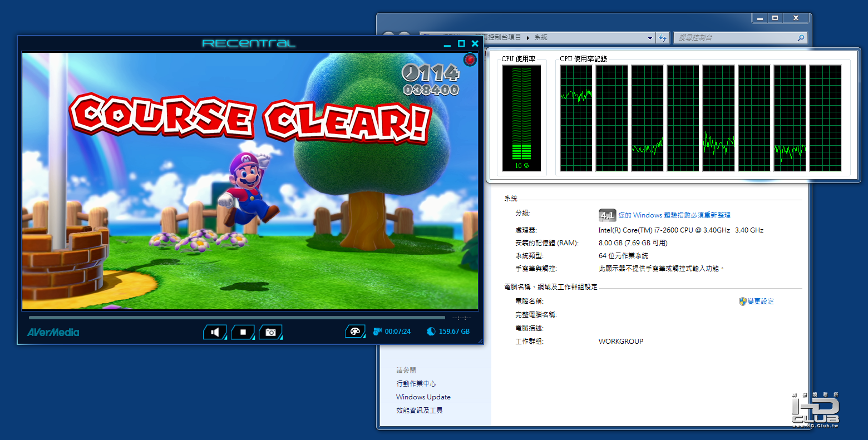Click the 電腦名稱、網域及工作群組設定 heading
The width and height of the screenshot is (868, 440).
[x=551, y=287]
